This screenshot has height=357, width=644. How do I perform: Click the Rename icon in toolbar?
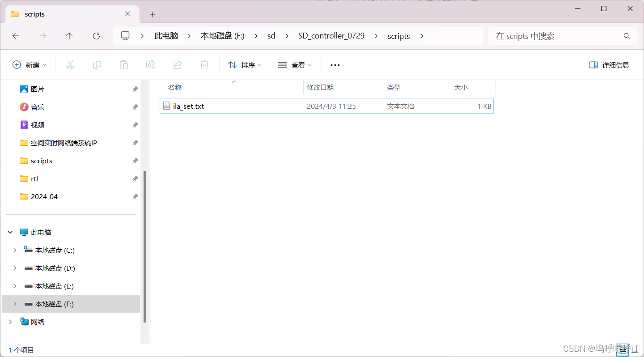(151, 65)
